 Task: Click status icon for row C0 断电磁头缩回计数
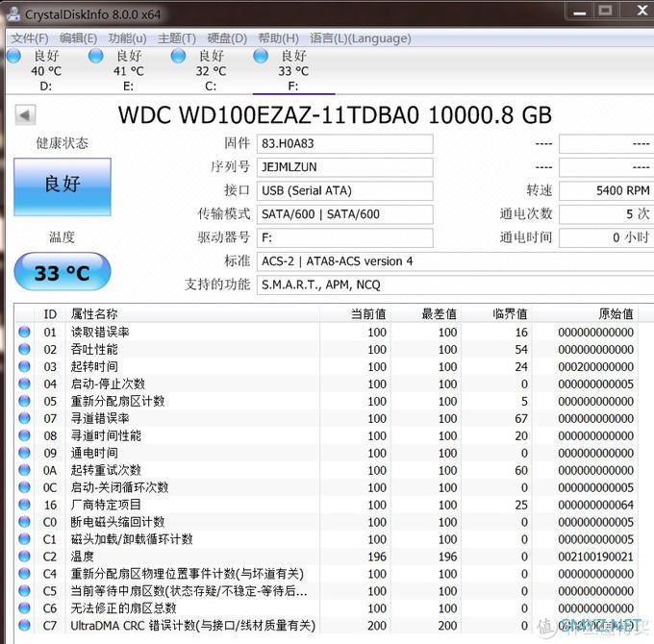coord(25,522)
